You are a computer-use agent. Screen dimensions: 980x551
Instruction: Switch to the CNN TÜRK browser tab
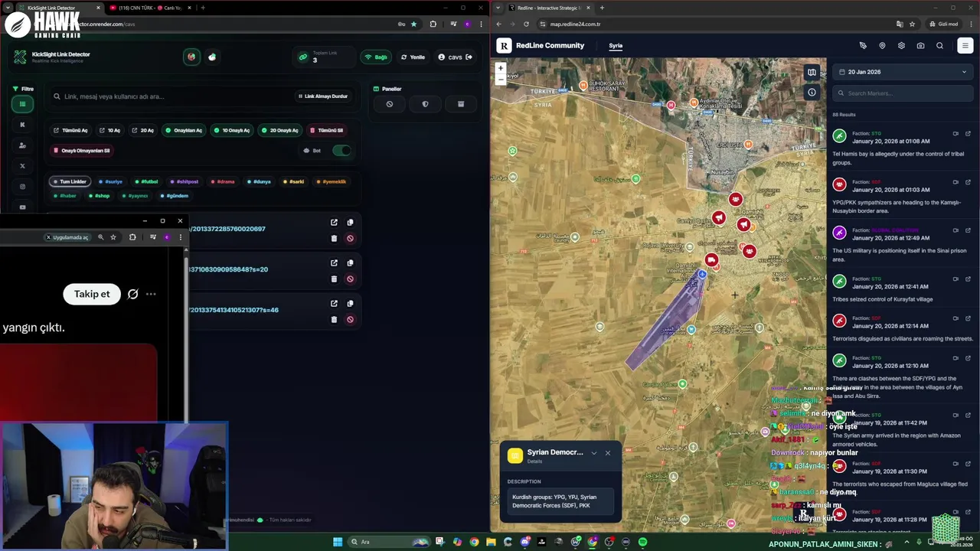coord(149,8)
